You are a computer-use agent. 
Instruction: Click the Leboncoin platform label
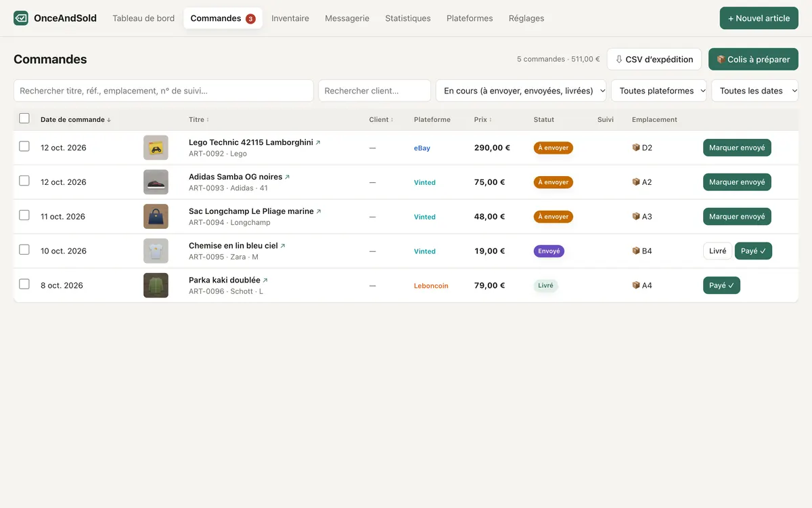(431, 286)
